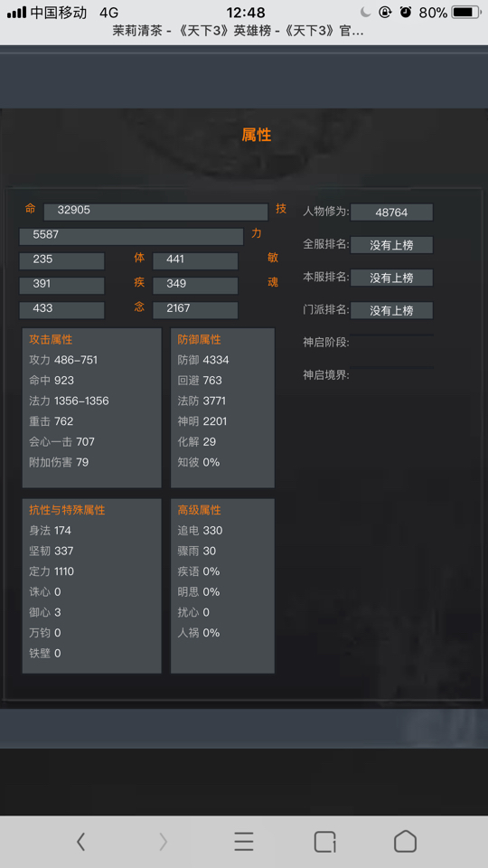The width and height of the screenshot is (488, 868).
Task: Open the browser hamburger menu icon
Action: click(243, 842)
